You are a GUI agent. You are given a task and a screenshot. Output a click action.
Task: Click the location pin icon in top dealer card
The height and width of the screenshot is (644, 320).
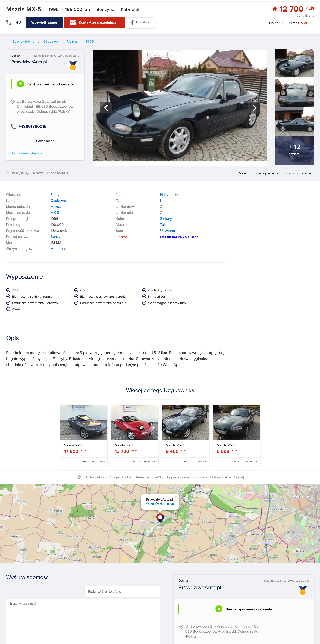[x=13, y=102]
